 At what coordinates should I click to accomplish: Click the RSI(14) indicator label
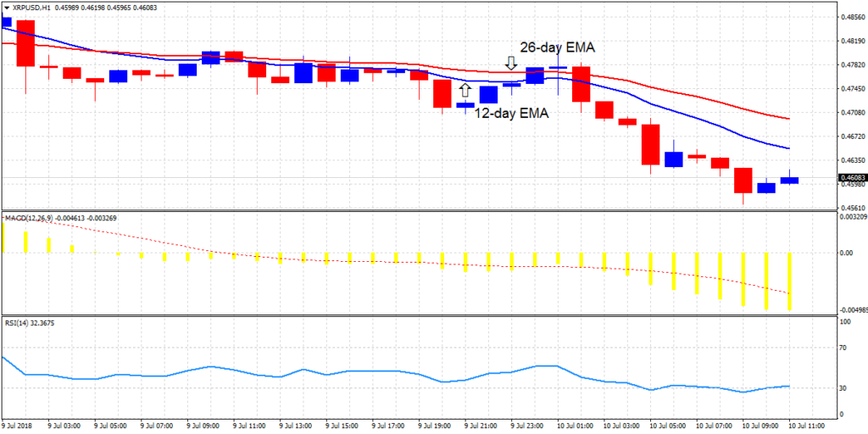[x=19, y=323]
